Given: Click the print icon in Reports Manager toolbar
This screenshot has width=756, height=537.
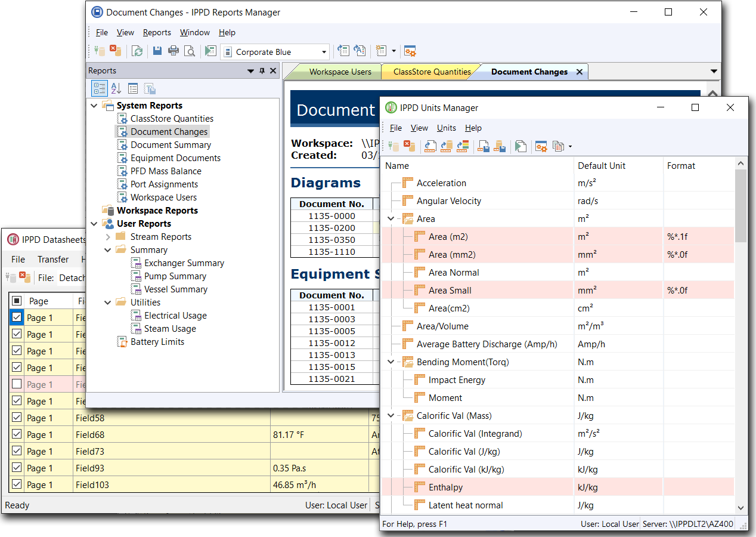Looking at the screenshot, I should click(x=173, y=51).
